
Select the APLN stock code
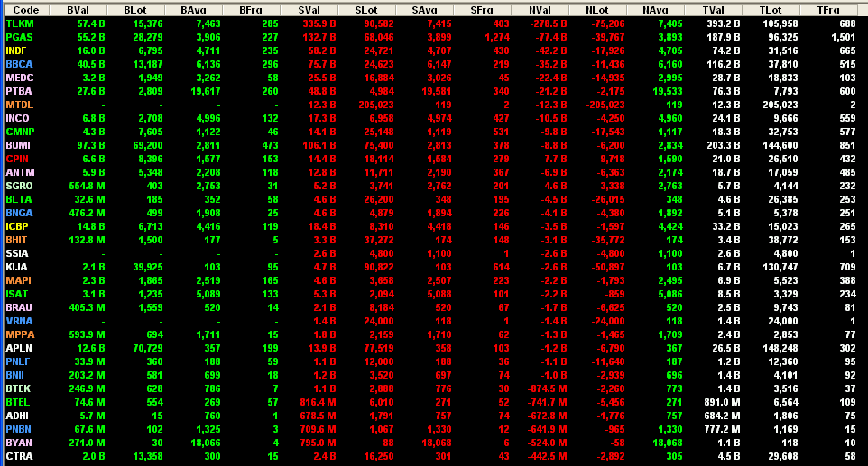coord(19,348)
